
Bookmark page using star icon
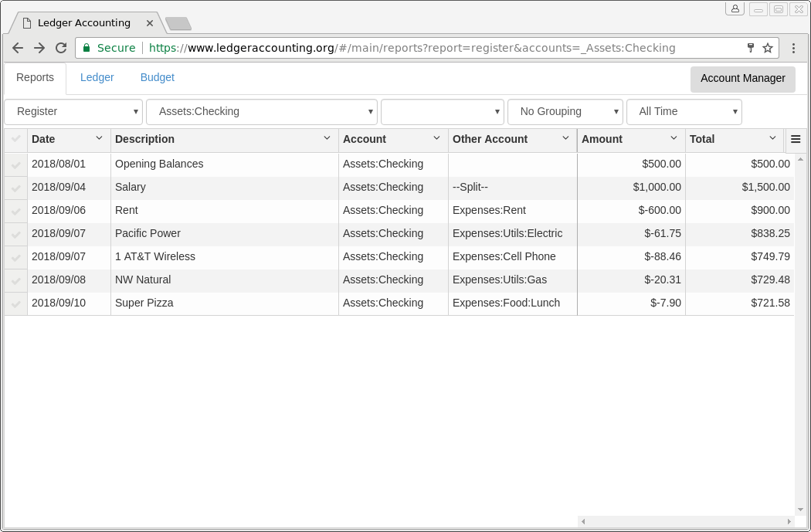coord(767,48)
